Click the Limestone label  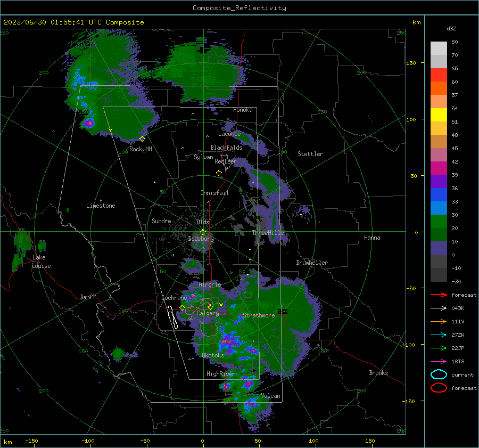click(101, 206)
